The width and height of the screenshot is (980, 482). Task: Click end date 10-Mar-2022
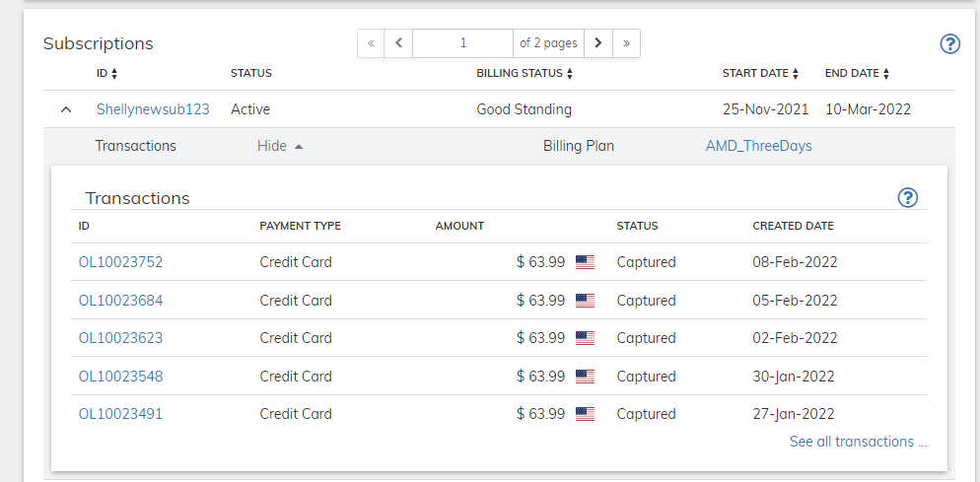[x=869, y=109]
